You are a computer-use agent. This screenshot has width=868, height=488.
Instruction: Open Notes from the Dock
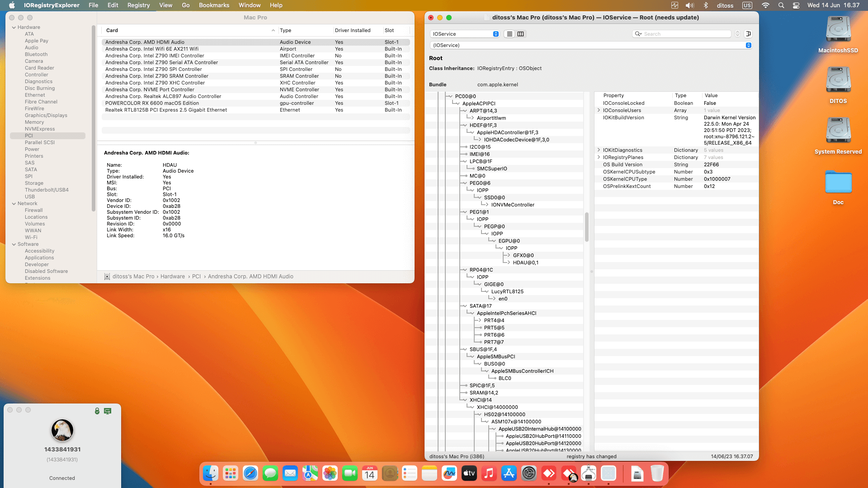(429, 473)
